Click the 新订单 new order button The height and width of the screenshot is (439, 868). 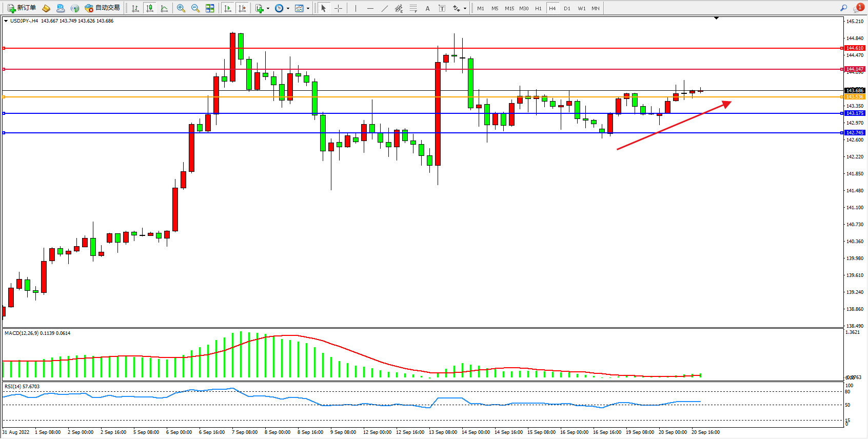coord(22,8)
